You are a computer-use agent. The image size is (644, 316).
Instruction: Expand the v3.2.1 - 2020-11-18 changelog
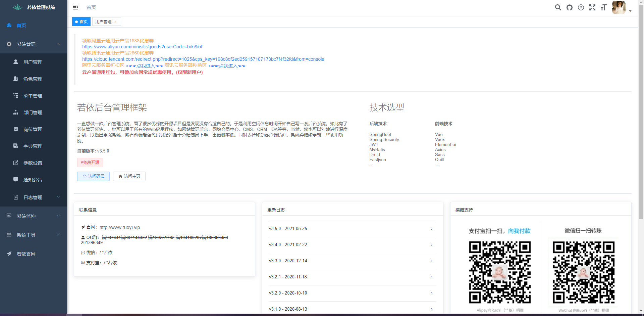353,277
